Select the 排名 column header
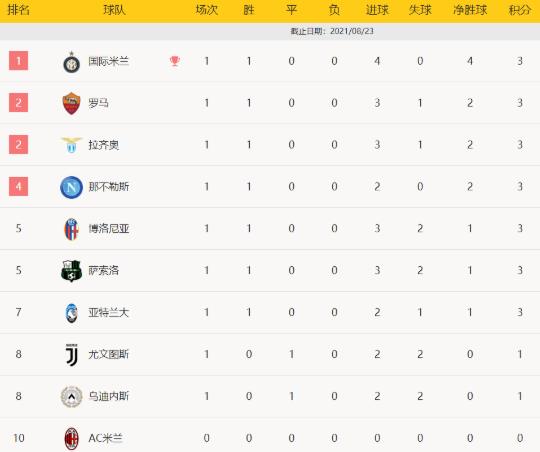The height and width of the screenshot is (452, 540). coord(19,10)
